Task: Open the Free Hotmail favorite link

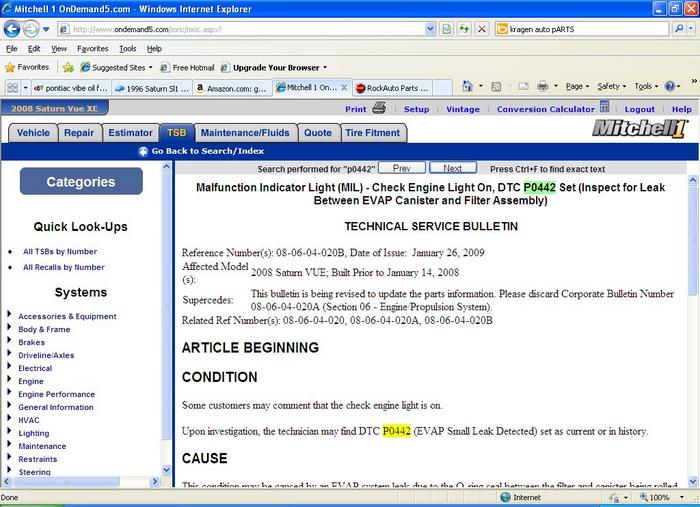Action: pos(188,68)
